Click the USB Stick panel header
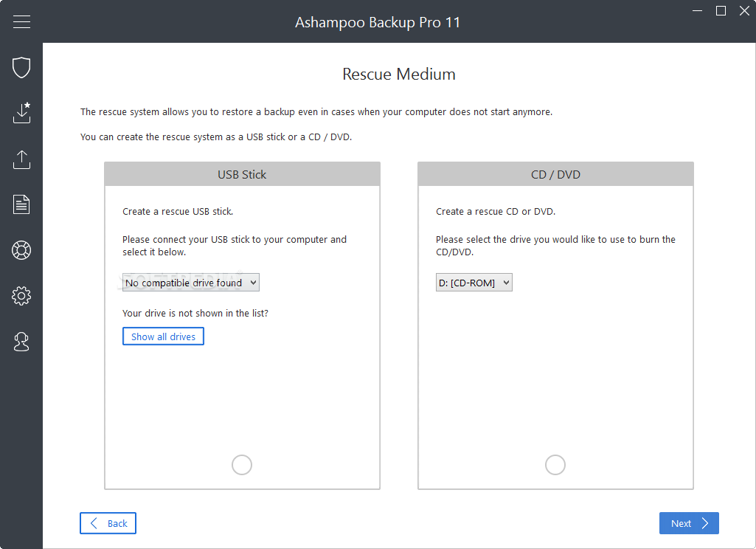Screen dimensions: 756x549 click(x=242, y=174)
